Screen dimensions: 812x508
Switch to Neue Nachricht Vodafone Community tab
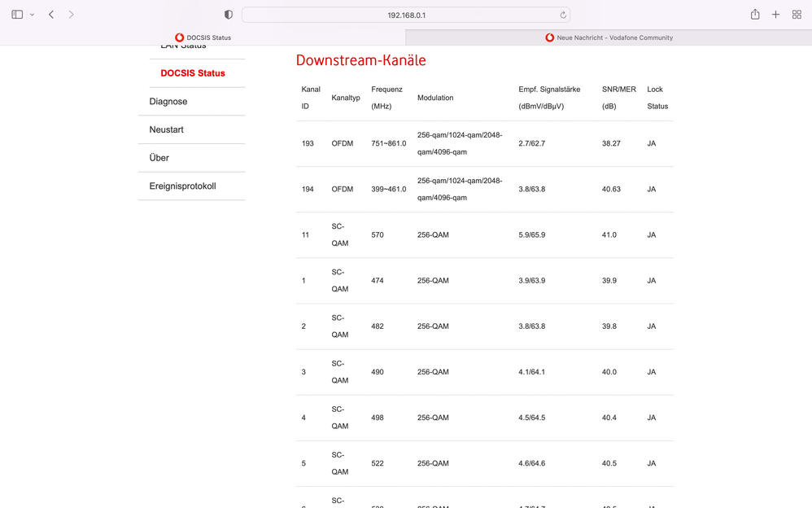click(609, 37)
